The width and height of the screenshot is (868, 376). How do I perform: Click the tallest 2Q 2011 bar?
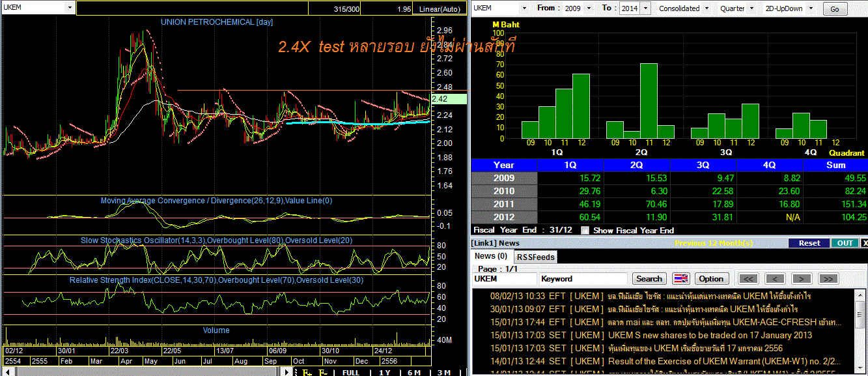click(648, 101)
